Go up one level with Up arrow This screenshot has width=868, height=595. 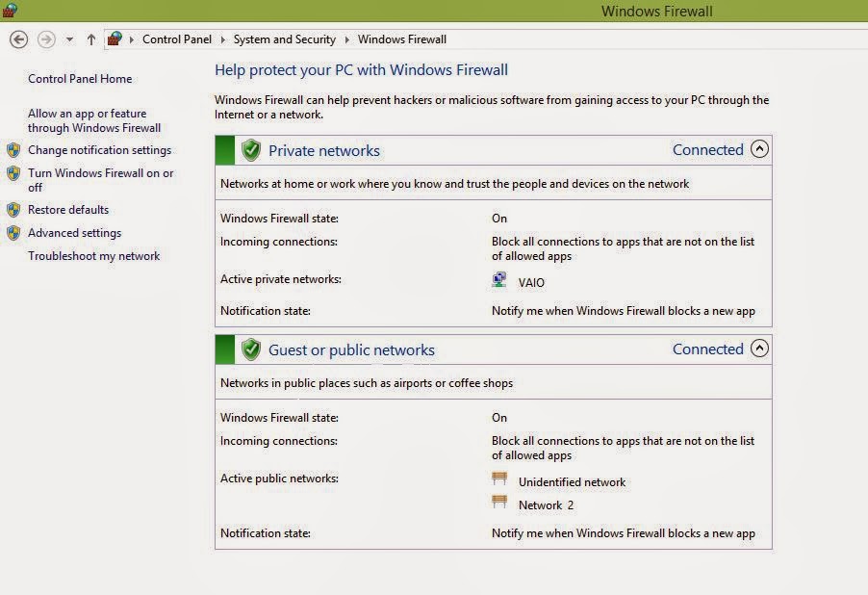click(x=90, y=39)
